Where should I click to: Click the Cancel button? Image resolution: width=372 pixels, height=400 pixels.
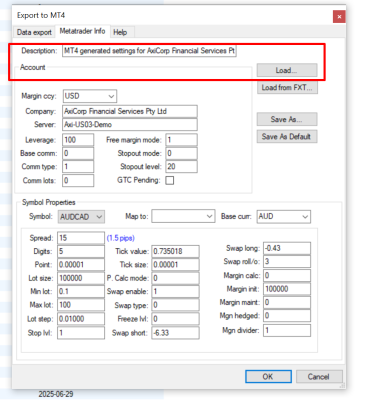319,377
